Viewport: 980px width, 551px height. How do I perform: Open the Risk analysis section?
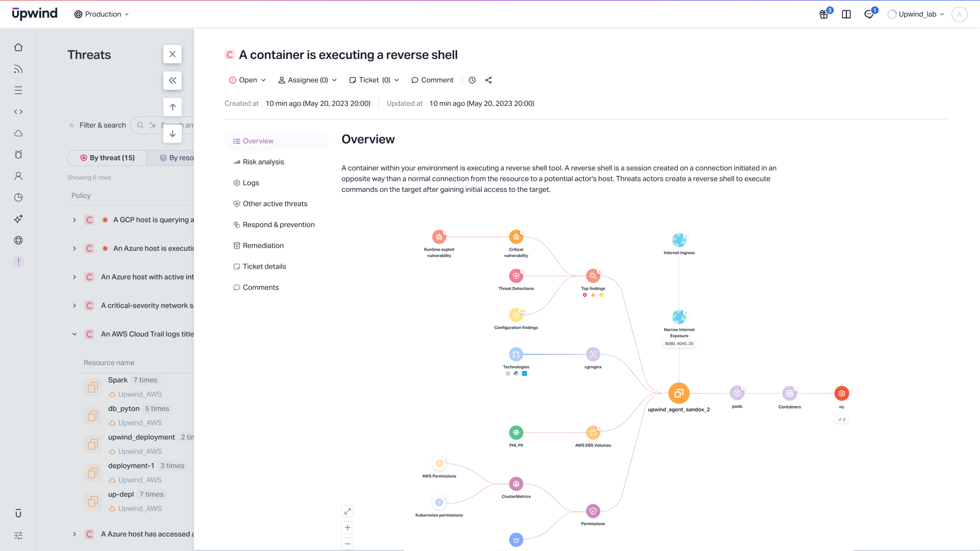tap(263, 162)
